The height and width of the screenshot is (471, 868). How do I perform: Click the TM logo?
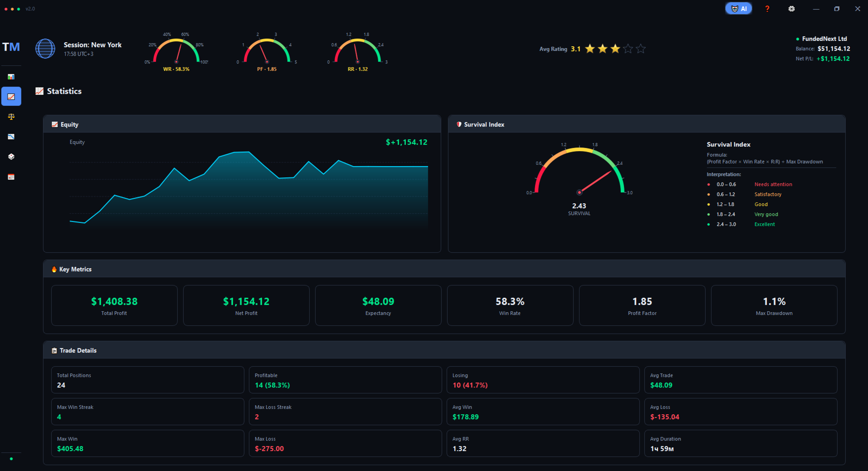click(x=11, y=47)
